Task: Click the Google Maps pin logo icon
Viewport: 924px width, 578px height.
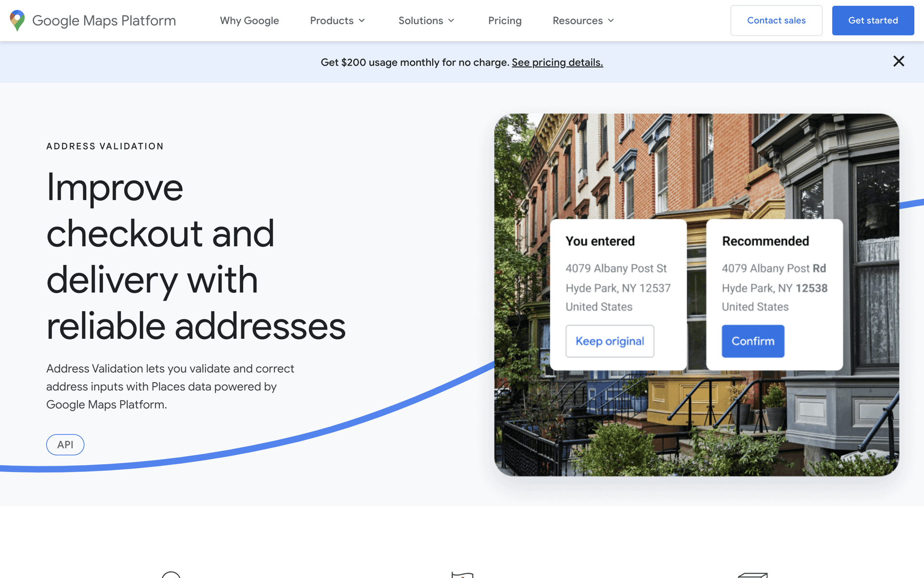Action: tap(17, 20)
